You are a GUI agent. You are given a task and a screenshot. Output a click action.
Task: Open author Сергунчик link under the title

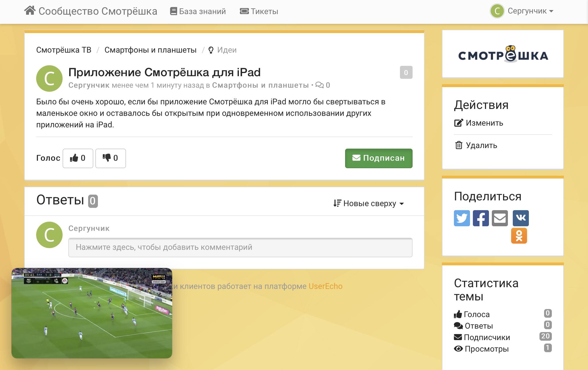point(89,85)
